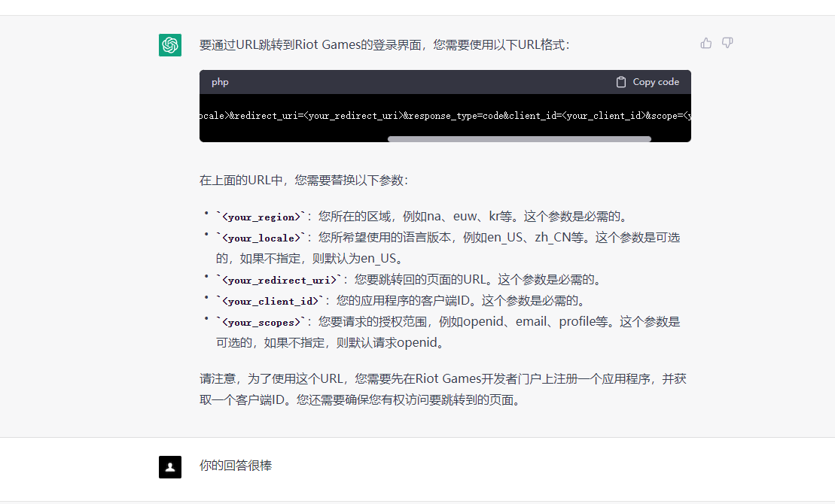Click the URL code line with redirect_uri

[445, 116]
